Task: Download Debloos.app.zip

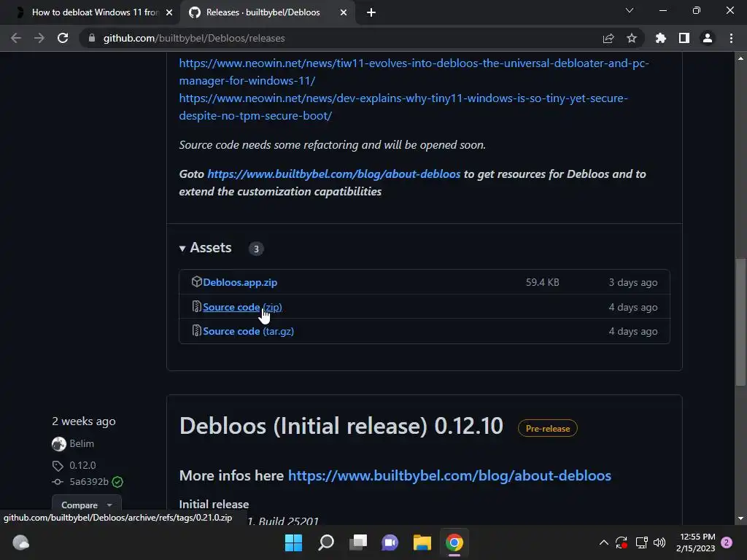Action: tap(240, 282)
